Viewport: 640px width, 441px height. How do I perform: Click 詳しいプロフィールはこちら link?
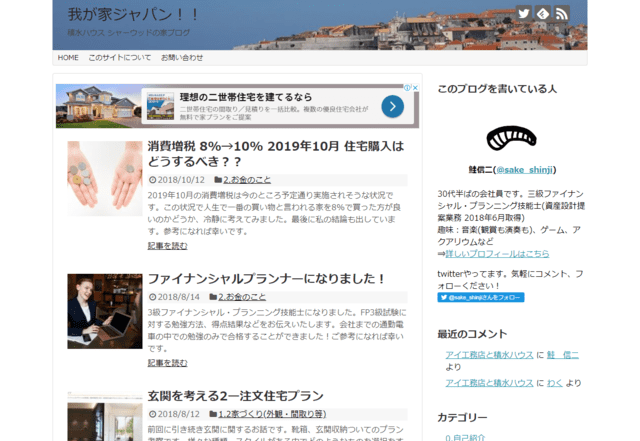point(497,254)
